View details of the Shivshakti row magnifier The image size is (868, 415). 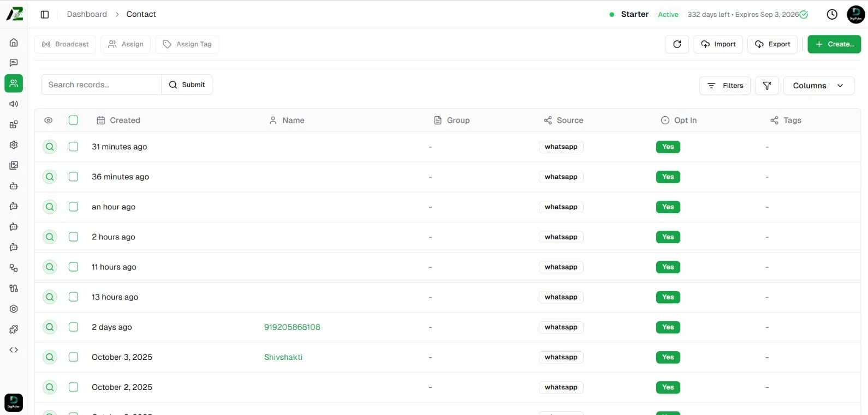[x=50, y=357]
